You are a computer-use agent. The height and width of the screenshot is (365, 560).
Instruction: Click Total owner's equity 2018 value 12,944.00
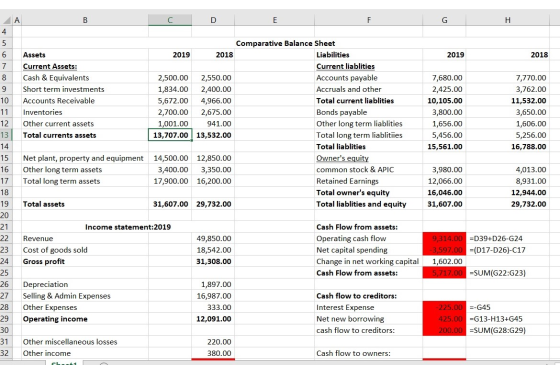508,192
